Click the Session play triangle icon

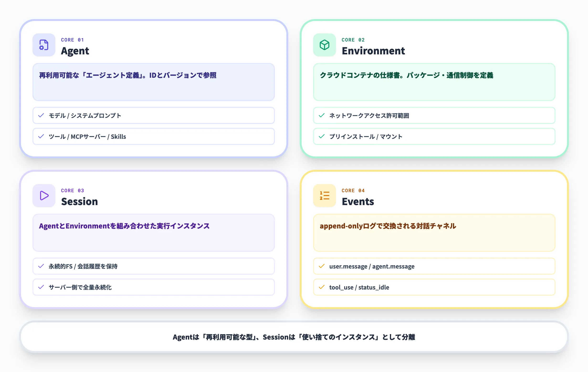pyautogui.click(x=44, y=196)
